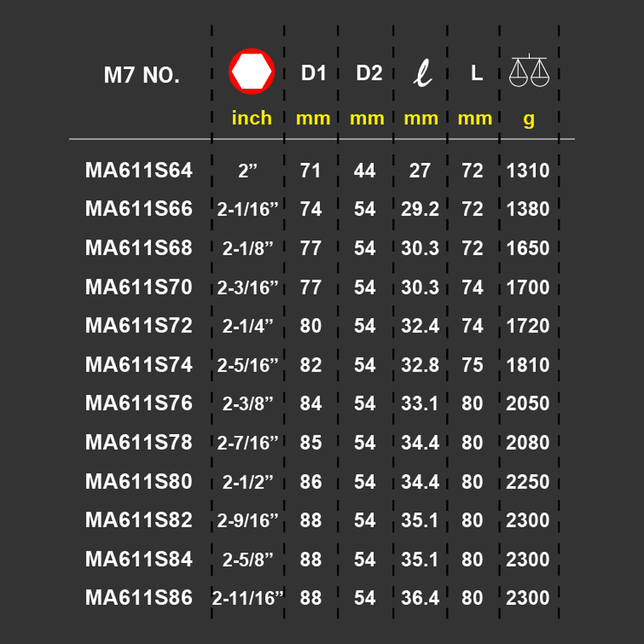Click the 2-5/8" size cell
The height and width of the screenshot is (644, 644).
(x=248, y=560)
